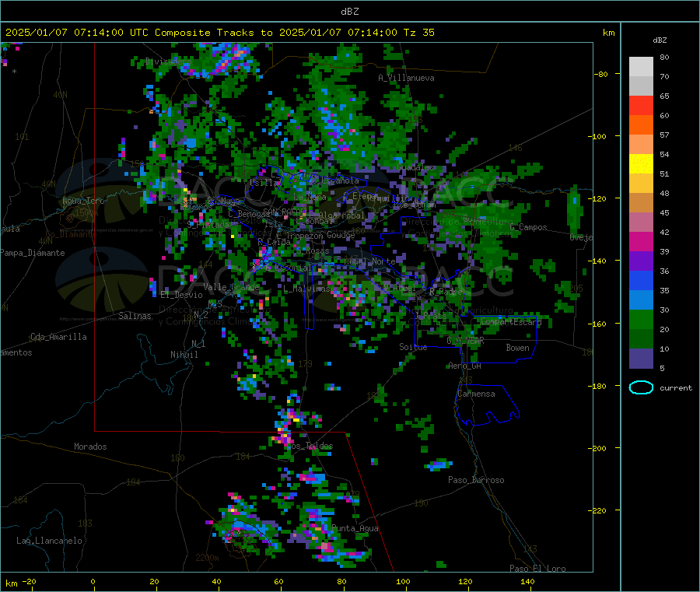Click the 'dBZ' title at top center
Image resolution: width=700 pixels, height=592 pixels.
(x=349, y=12)
